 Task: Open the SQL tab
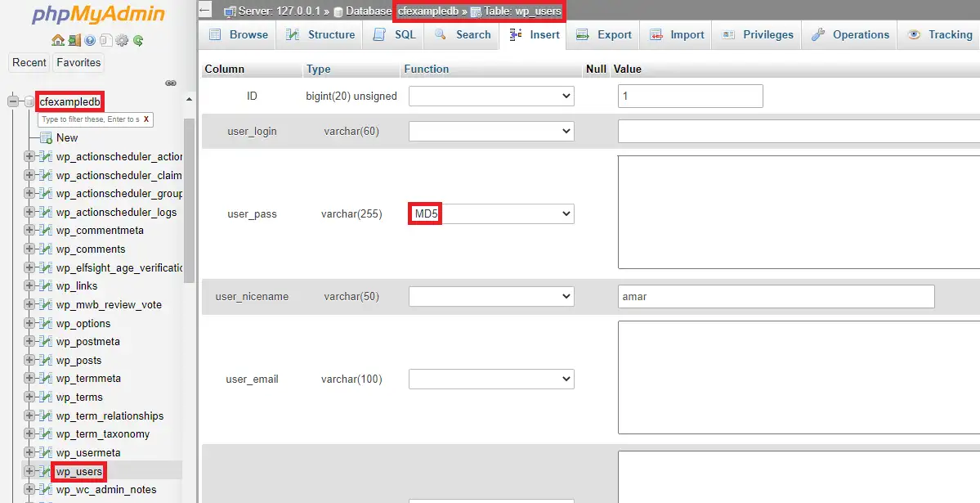point(394,35)
